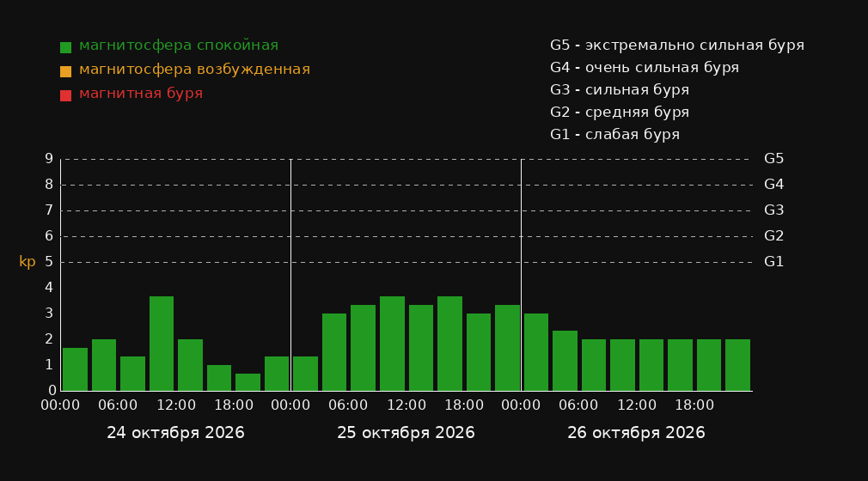Image resolution: width=868 pixels, height=481 pixels.
Task: Click 'G1 - слабая буря' description
Action: click(x=614, y=135)
